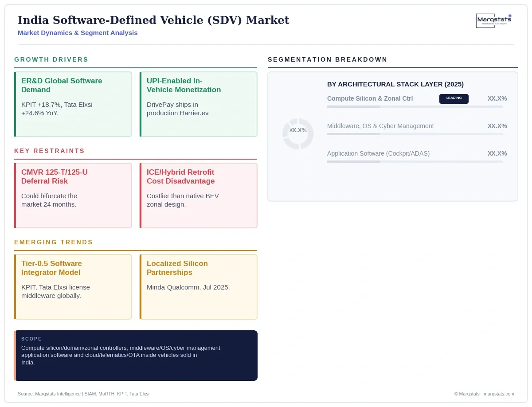Select the CMVR 125-T/125-U Deferral Risk card
Viewport: 532px width, 407px height.
pos(73,196)
